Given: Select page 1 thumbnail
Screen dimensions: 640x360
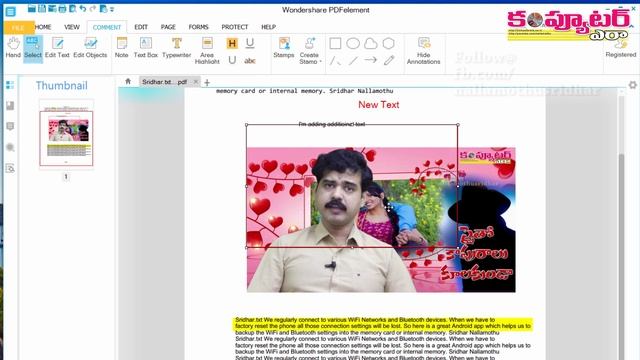Looking at the screenshot, I should click(66, 138).
